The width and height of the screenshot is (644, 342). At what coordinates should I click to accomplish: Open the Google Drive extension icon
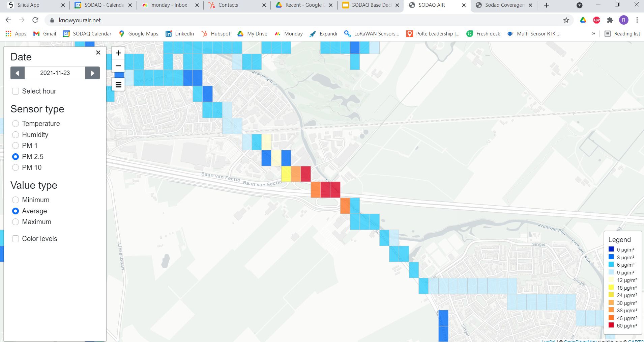point(583,20)
